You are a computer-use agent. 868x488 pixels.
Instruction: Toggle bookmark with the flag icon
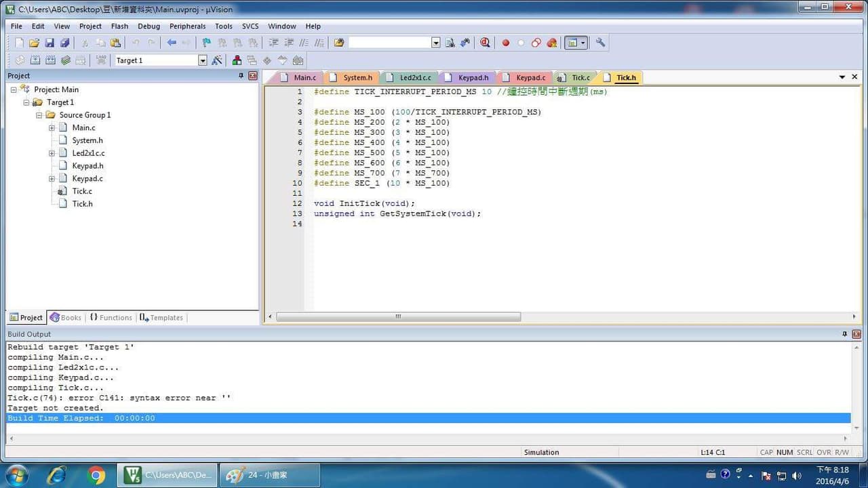pyautogui.click(x=207, y=43)
